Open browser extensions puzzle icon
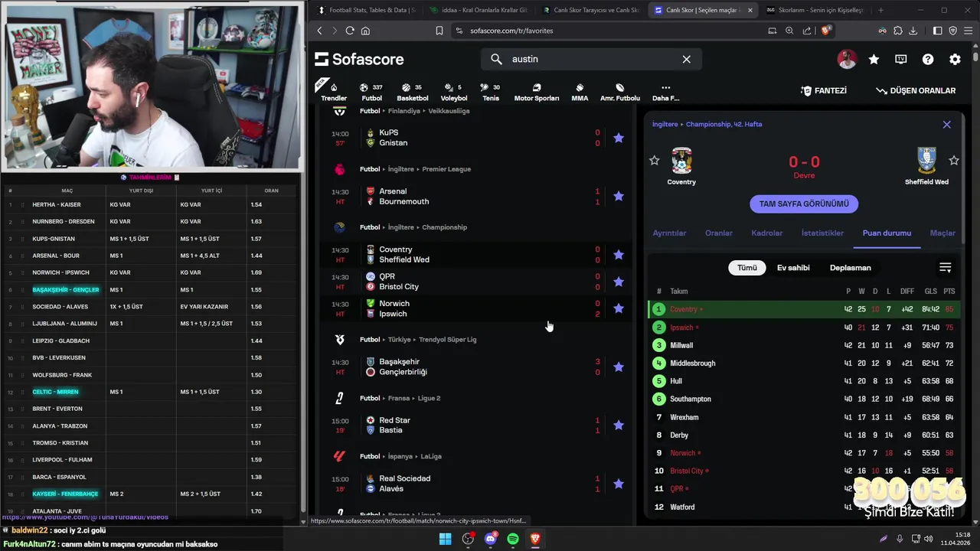The height and width of the screenshot is (551, 980). tap(898, 31)
